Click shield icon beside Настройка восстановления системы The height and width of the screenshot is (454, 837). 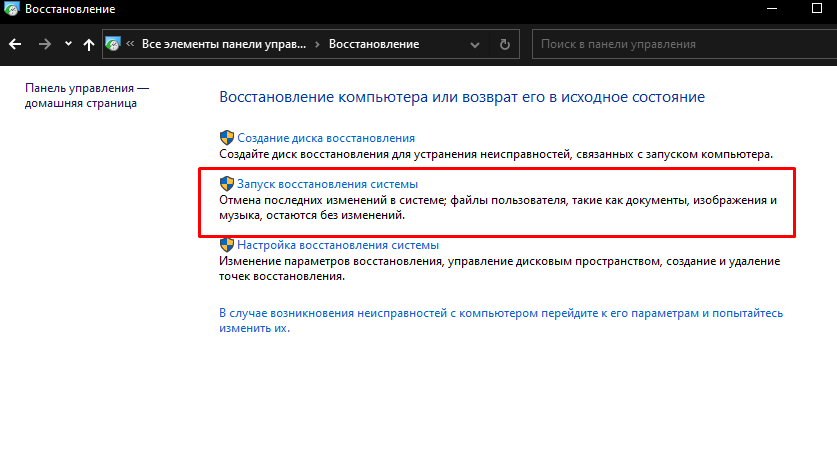[226, 245]
